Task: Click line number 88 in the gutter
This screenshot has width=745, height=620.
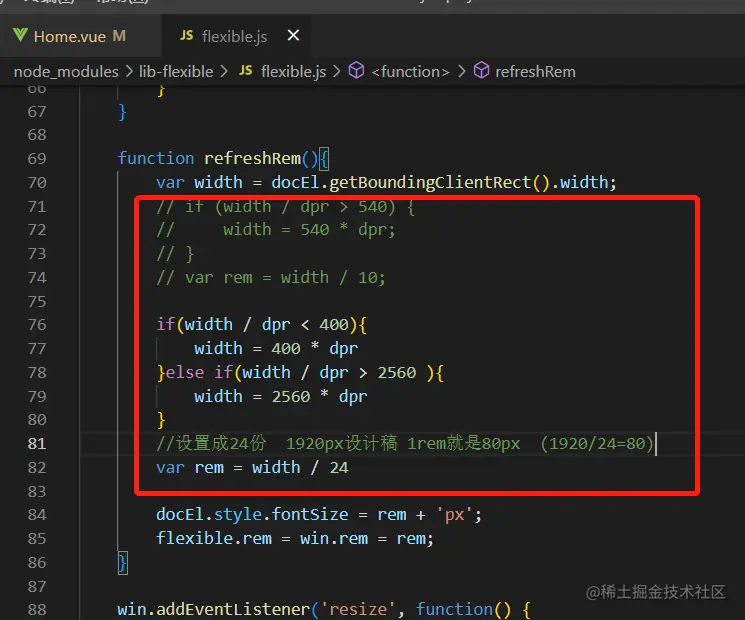Action: point(37,610)
